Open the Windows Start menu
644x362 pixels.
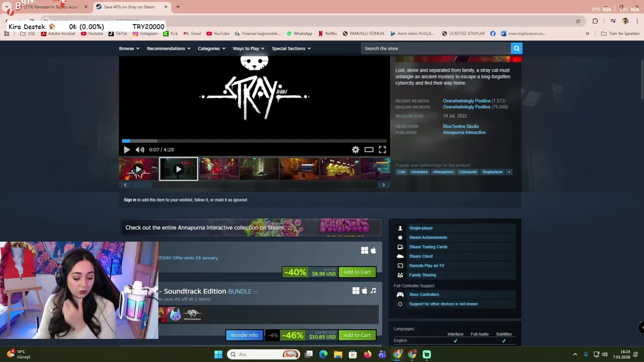[x=218, y=354]
